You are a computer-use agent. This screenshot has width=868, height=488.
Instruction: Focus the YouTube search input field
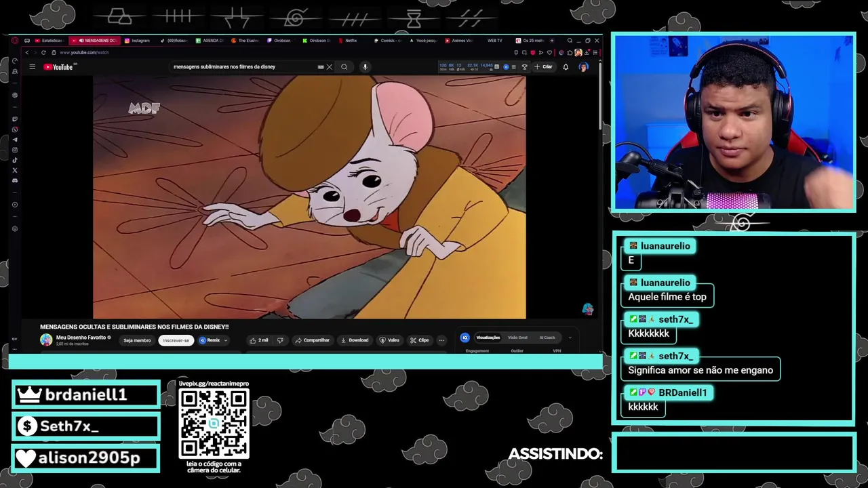pyautogui.click(x=244, y=67)
